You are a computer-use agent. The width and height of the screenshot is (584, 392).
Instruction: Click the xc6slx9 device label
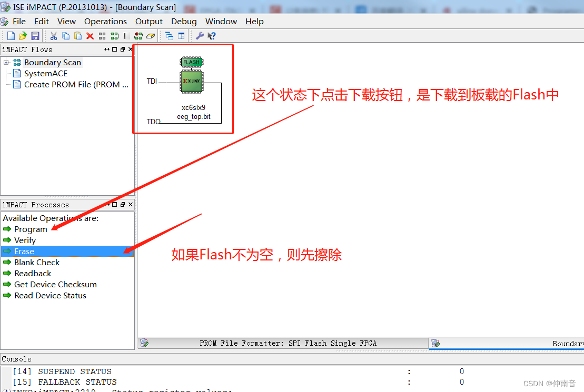coord(193,107)
